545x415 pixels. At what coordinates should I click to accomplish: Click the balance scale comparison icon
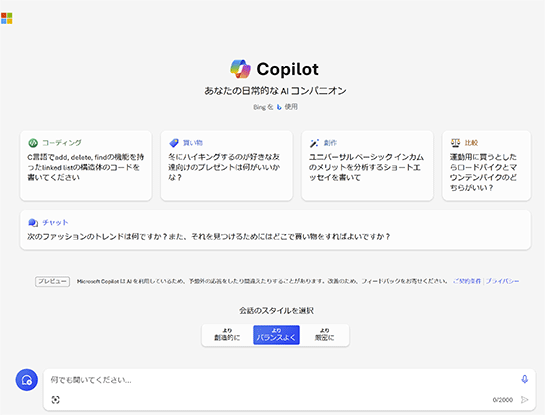[x=455, y=143]
